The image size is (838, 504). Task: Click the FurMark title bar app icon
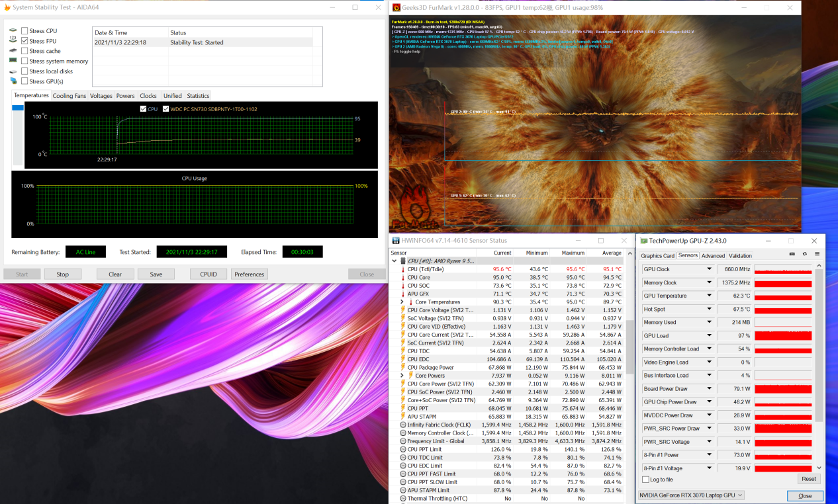(x=396, y=7)
